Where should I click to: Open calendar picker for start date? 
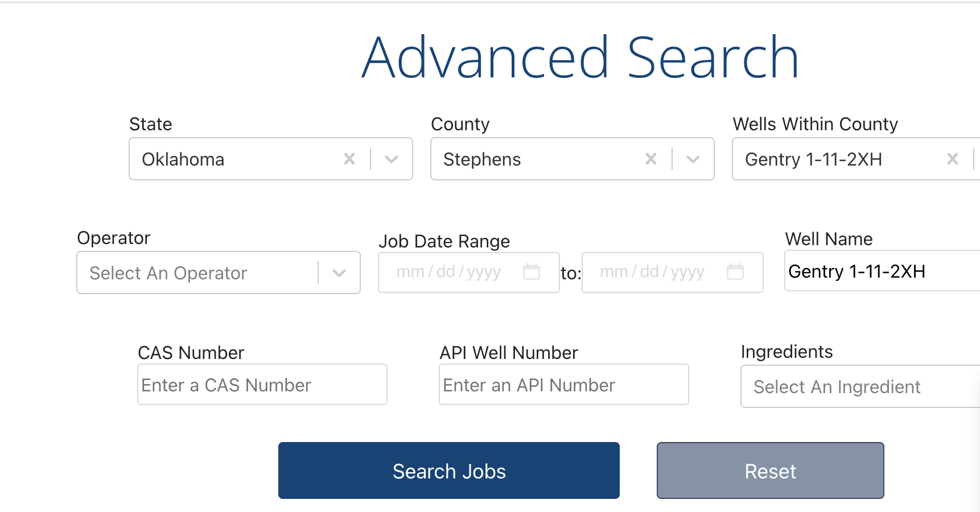pyautogui.click(x=532, y=272)
